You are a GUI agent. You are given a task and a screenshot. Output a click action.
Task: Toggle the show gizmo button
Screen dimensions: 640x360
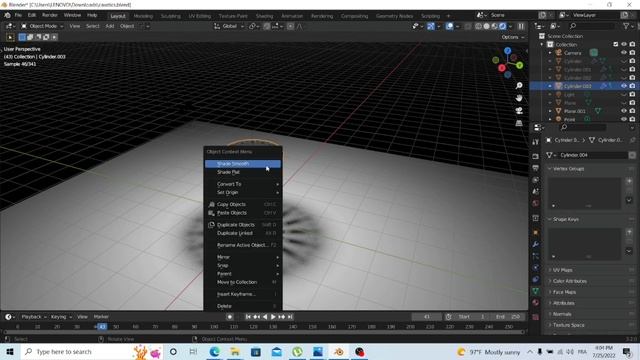coord(431,26)
